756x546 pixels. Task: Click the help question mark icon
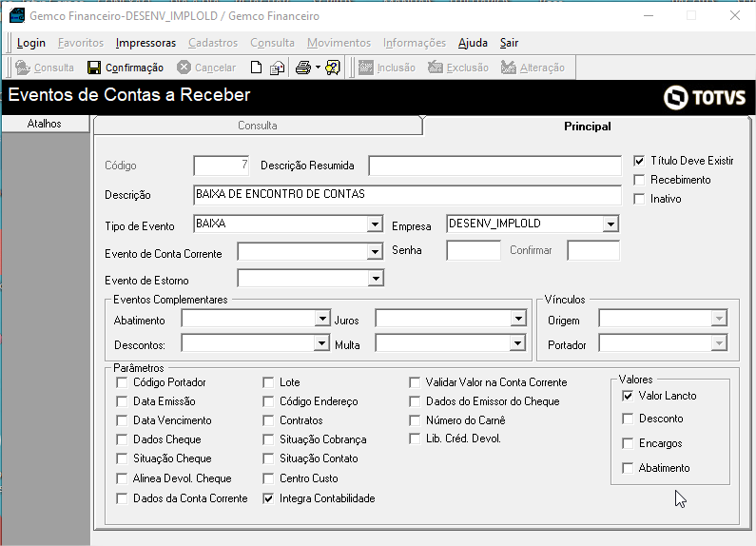coord(333,68)
